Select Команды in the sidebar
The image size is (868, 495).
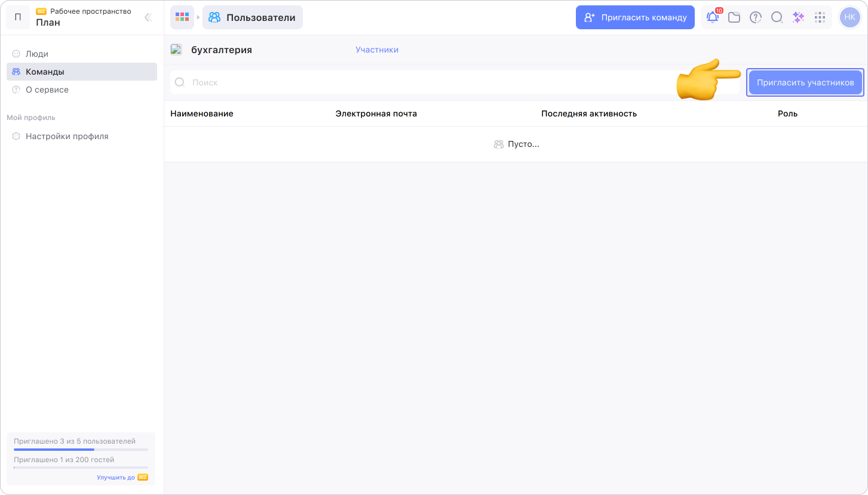point(45,72)
